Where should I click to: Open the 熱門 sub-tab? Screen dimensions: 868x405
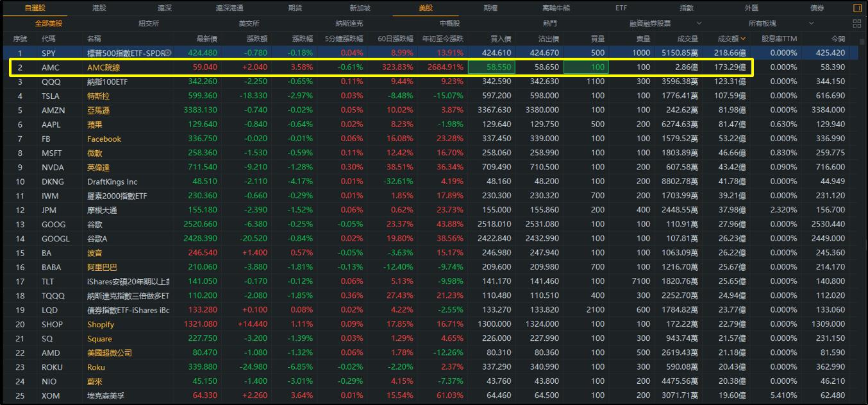tap(550, 23)
